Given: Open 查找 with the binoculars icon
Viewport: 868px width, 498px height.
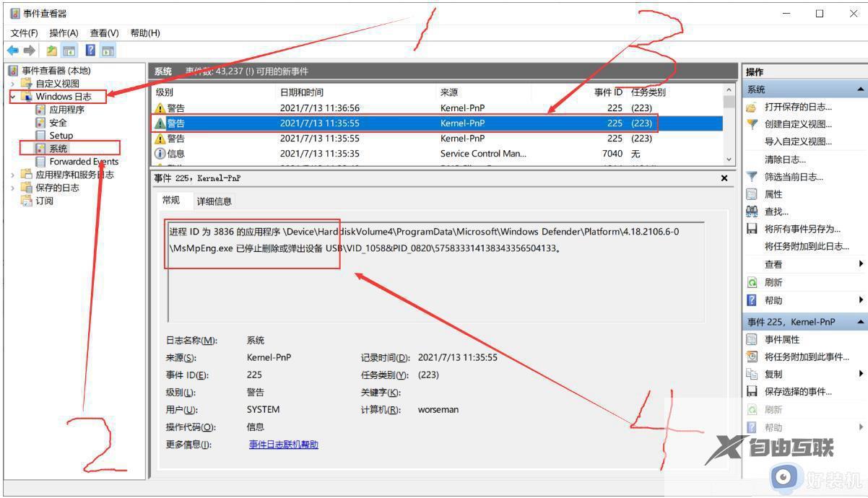Looking at the screenshot, I should coord(752,209).
